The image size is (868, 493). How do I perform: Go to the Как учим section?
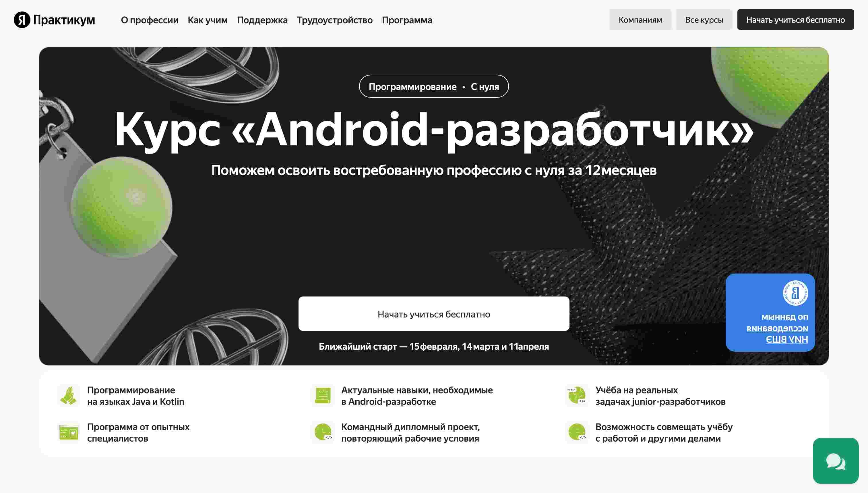point(207,20)
